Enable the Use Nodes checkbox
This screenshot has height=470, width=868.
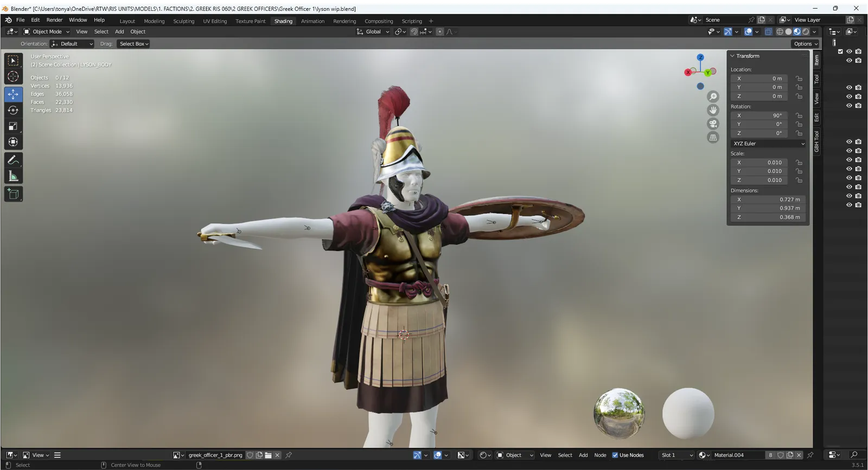pos(615,455)
